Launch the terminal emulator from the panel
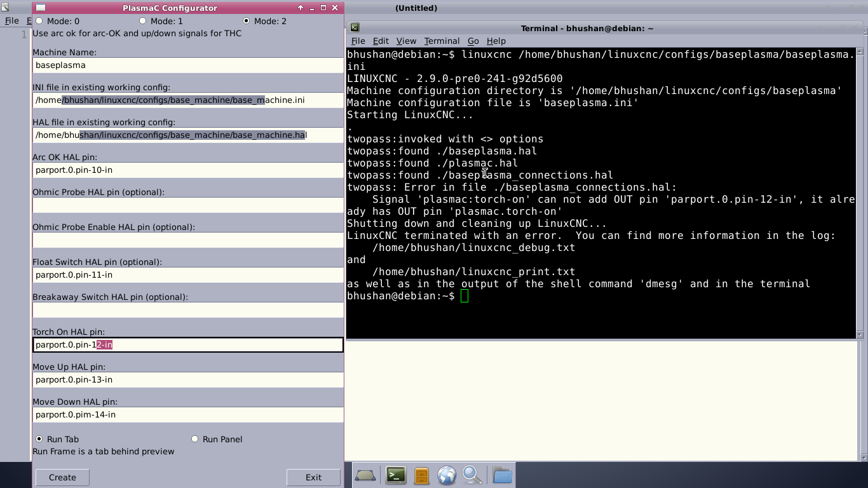868x488 pixels. point(396,475)
